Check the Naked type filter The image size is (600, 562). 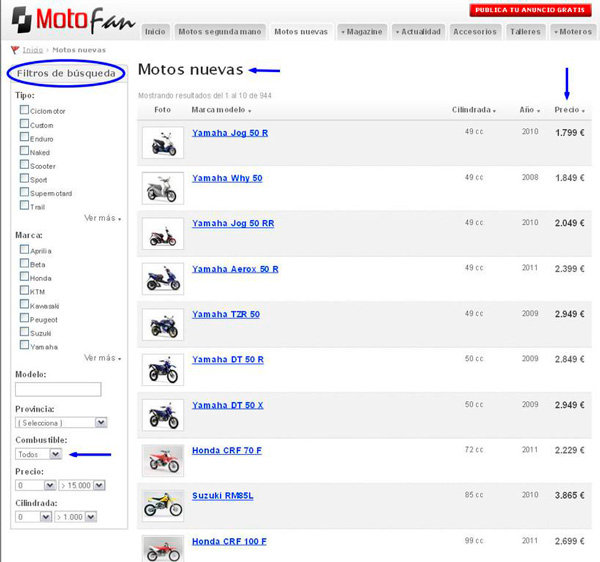[24, 151]
